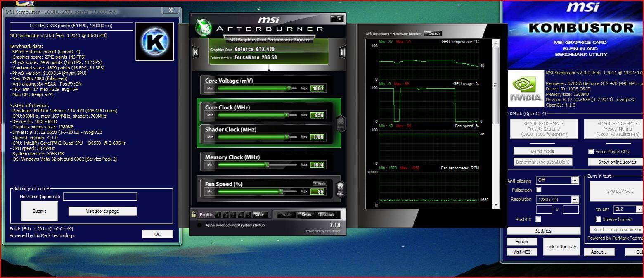Open the Resolution dropdown showing 1280x720
The height and width of the screenshot is (278, 644).
[x=557, y=200]
